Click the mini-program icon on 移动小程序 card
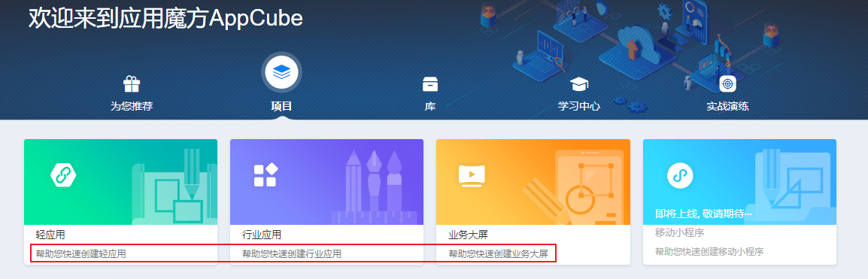This screenshot has width=868, height=279. coord(681,175)
